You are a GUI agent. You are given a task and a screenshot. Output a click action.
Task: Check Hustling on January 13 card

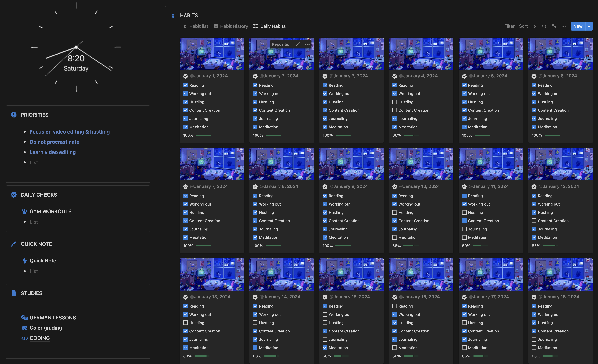pyautogui.click(x=185, y=323)
